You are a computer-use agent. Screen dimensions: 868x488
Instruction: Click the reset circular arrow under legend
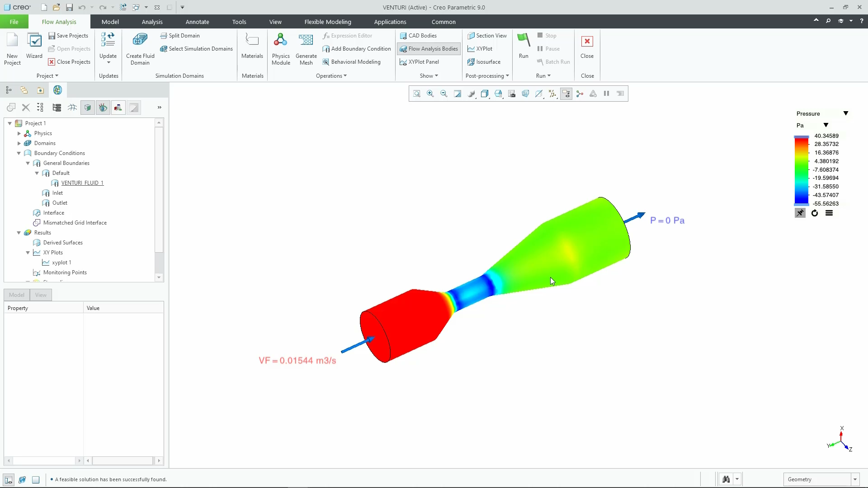point(815,213)
